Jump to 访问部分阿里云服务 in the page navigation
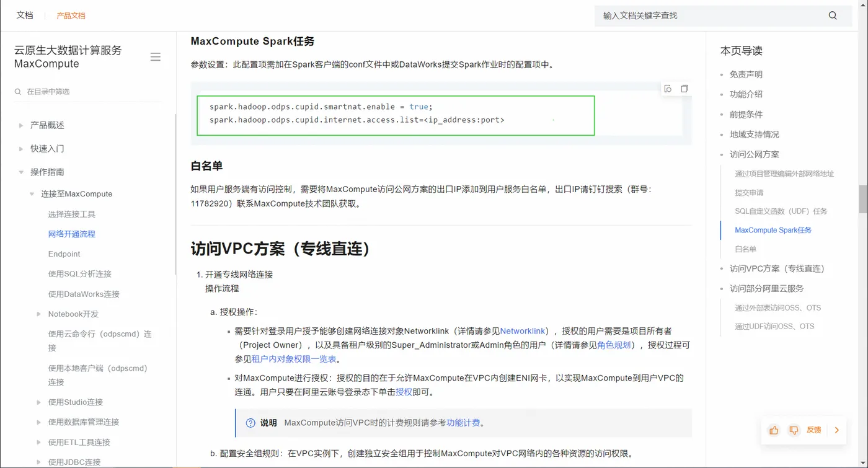 pyautogui.click(x=766, y=289)
